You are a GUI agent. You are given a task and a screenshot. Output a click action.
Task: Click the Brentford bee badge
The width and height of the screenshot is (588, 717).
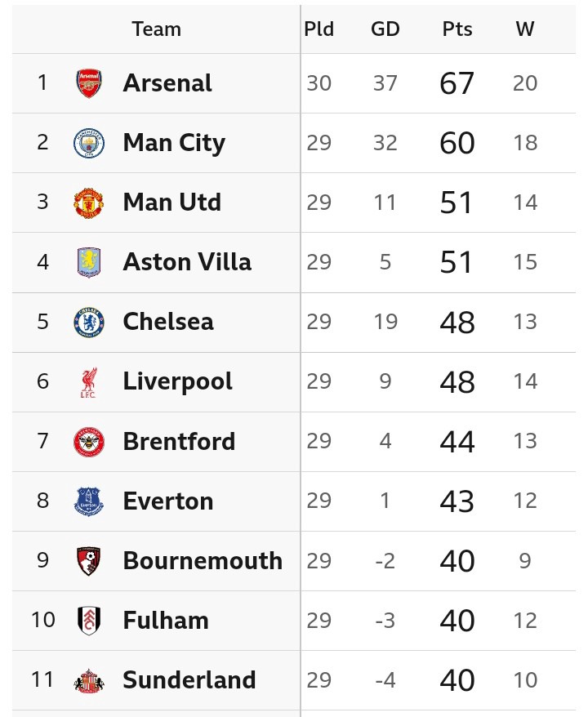[88, 442]
